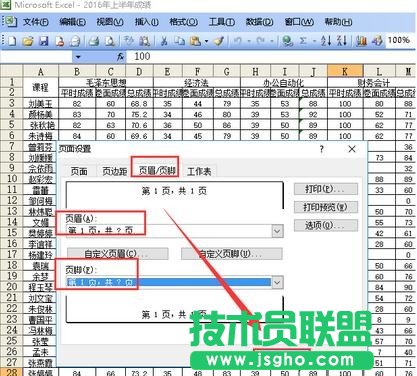Click the Insert Hyperlink globe icon
417x376 pixels.
(x=287, y=41)
